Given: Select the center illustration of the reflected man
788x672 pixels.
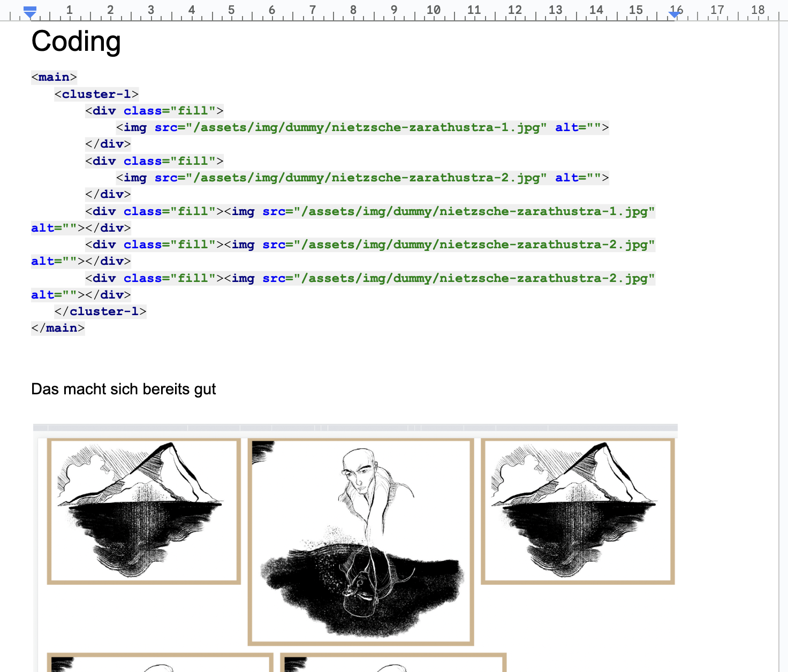Looking at the screenshot, I should coord(361,541).
